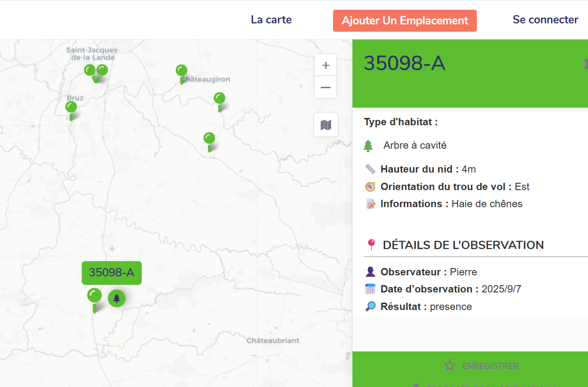Click the star icon beside Enregistrer
The image size is (588, 387).
pos(449,366)
